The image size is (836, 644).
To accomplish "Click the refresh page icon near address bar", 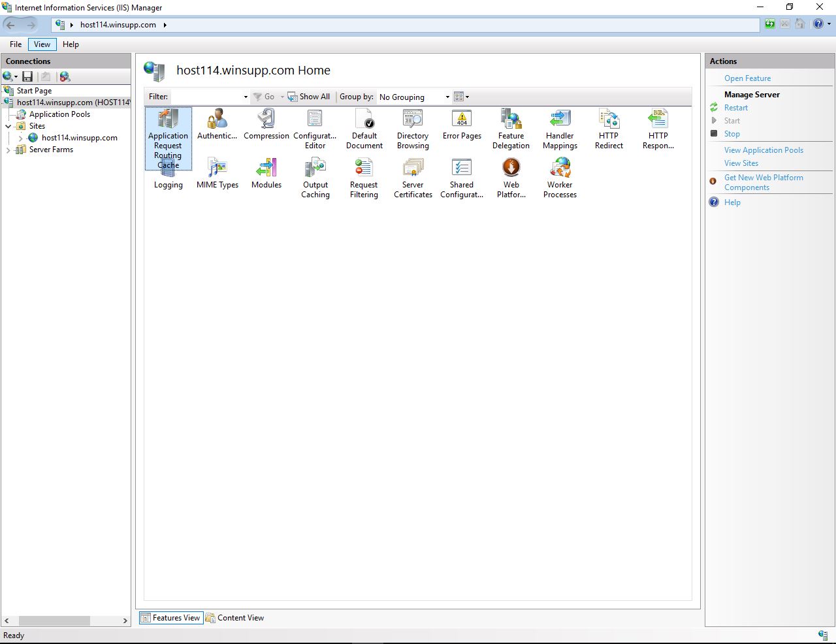I will pos(770,24).
